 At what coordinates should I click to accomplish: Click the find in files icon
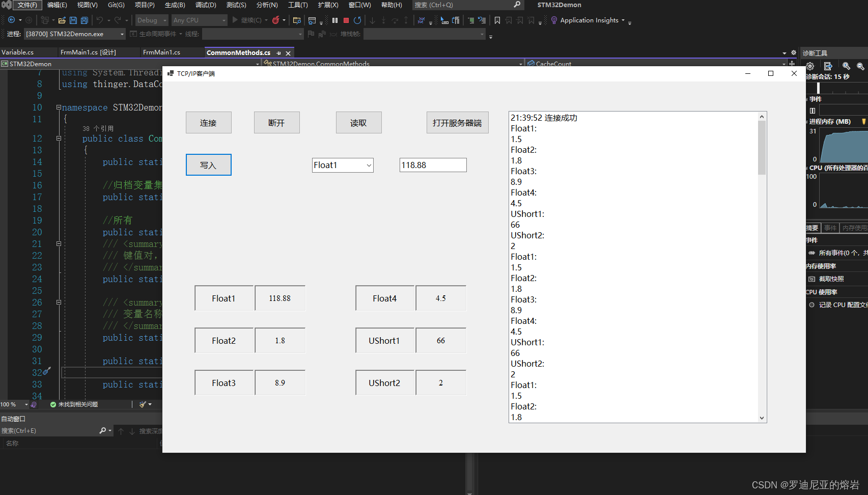click(297, 20)
